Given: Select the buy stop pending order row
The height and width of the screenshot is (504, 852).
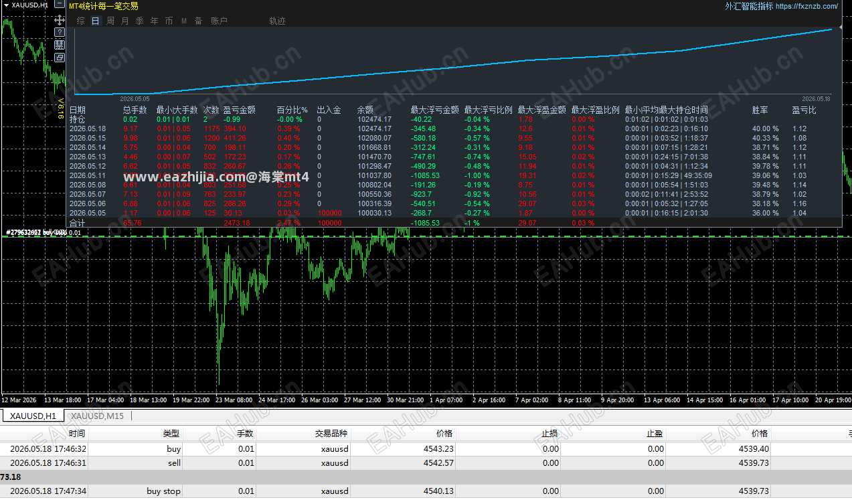Looking at the screenshot, I should click(x=426, y=491).
